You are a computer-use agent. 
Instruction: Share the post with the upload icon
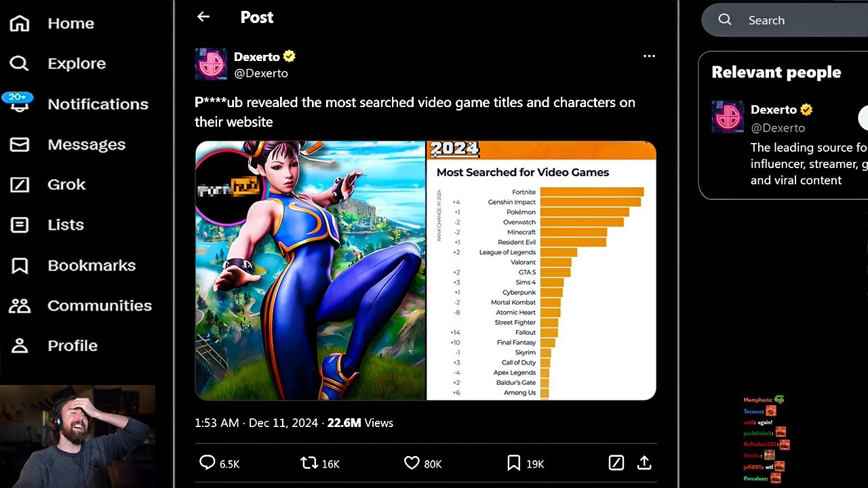(x=644, y=463)
